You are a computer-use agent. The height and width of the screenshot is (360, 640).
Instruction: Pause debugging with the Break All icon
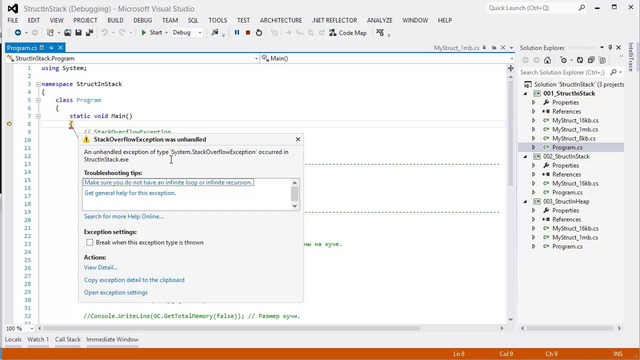(237, 33)
